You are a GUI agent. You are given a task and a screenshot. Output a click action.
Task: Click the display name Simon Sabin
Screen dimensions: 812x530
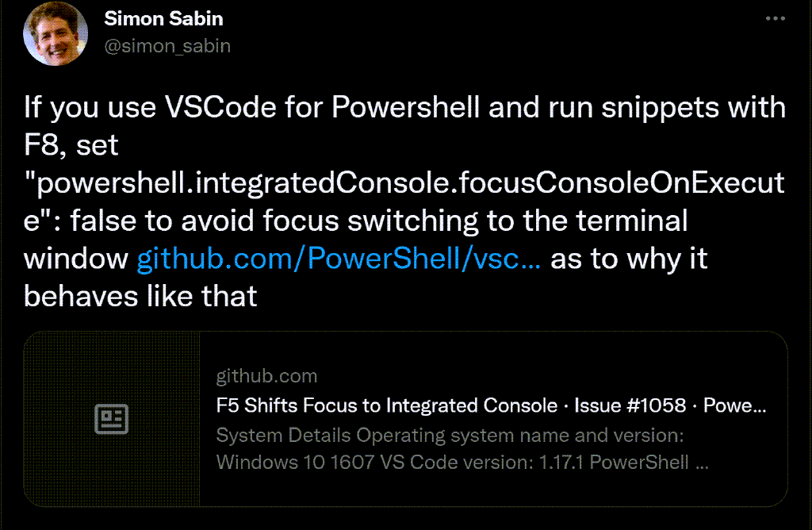click(x=163, y=17)
